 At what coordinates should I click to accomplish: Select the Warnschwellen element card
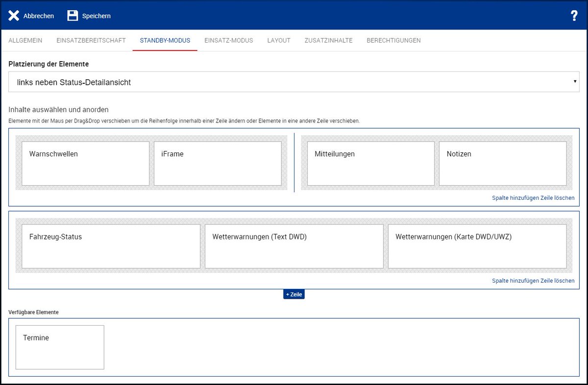[x=85, y=164]
